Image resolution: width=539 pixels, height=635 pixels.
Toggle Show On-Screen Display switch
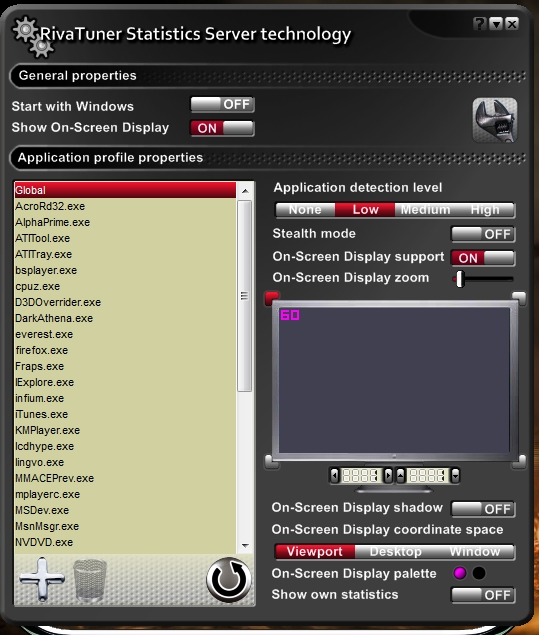point(222,128)
